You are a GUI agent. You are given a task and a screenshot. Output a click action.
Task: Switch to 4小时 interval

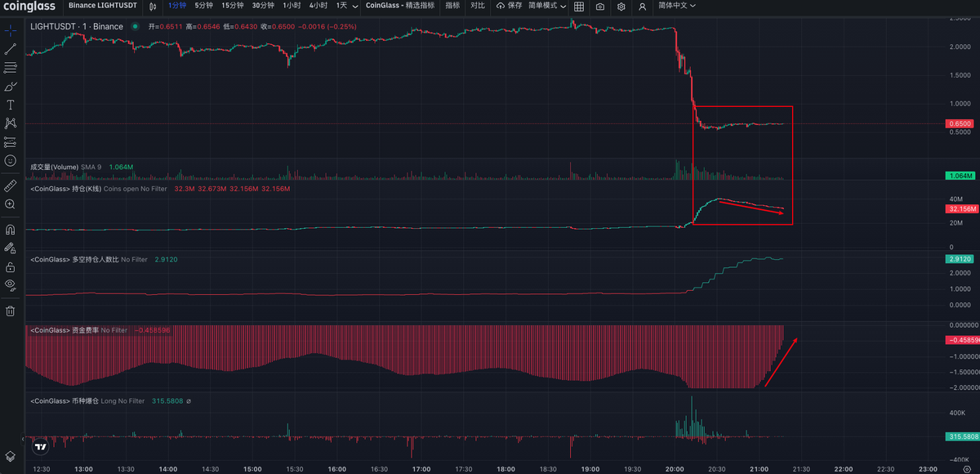(318, 6)
